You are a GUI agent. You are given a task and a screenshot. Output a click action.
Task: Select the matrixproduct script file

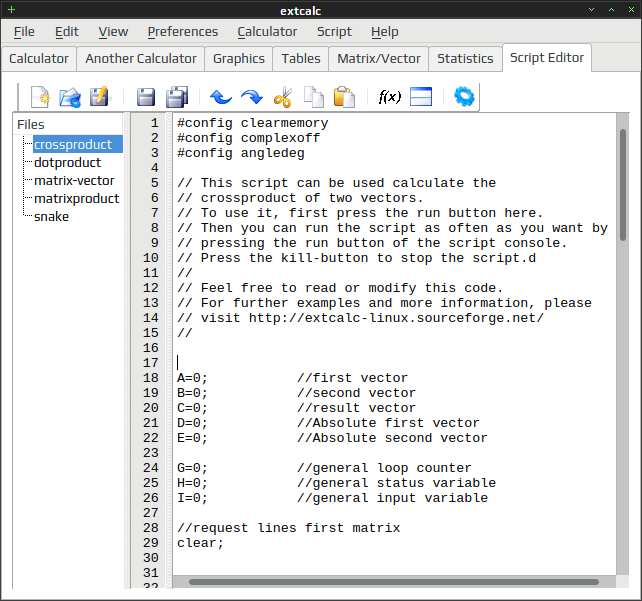[x=77, y=199]
